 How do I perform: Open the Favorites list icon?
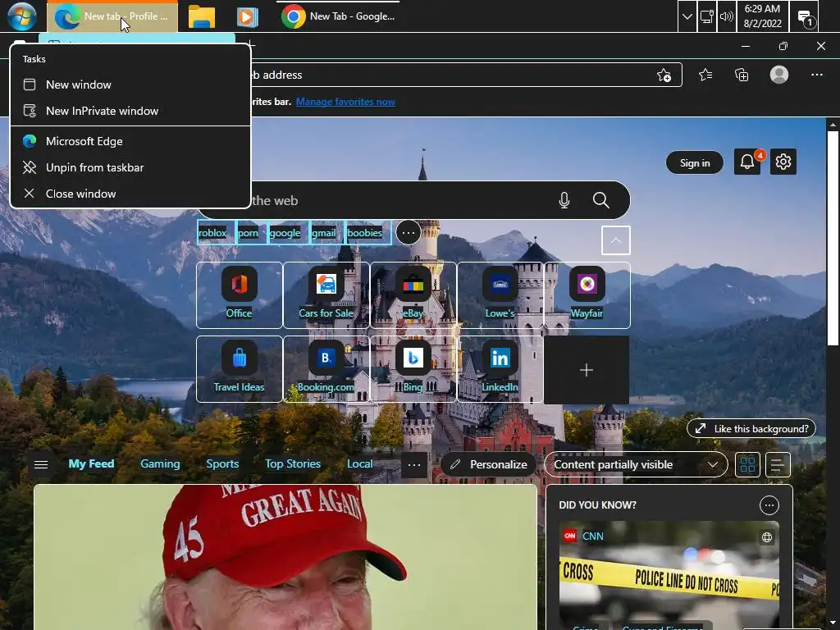(x=705, y=75)
